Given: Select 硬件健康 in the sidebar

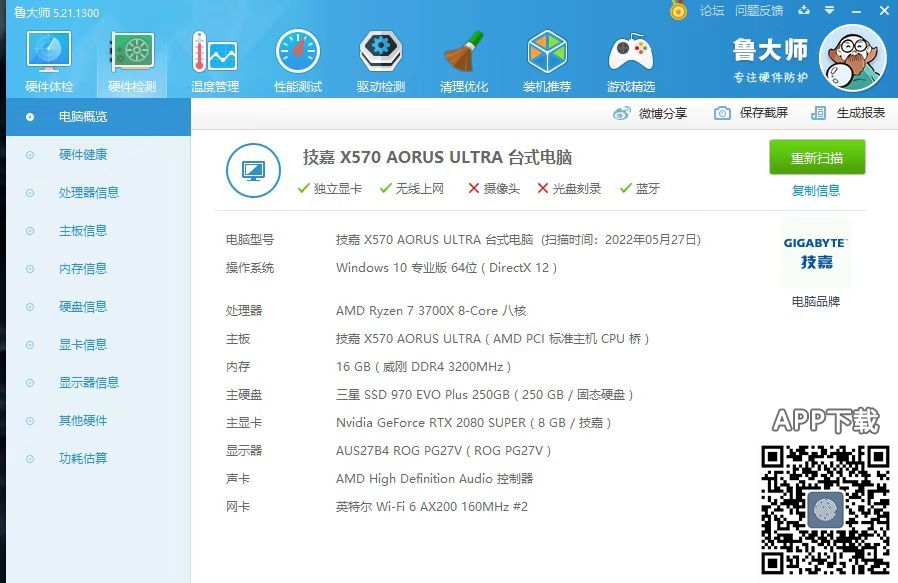Looking at the screenshot, I should coord(82,155).
